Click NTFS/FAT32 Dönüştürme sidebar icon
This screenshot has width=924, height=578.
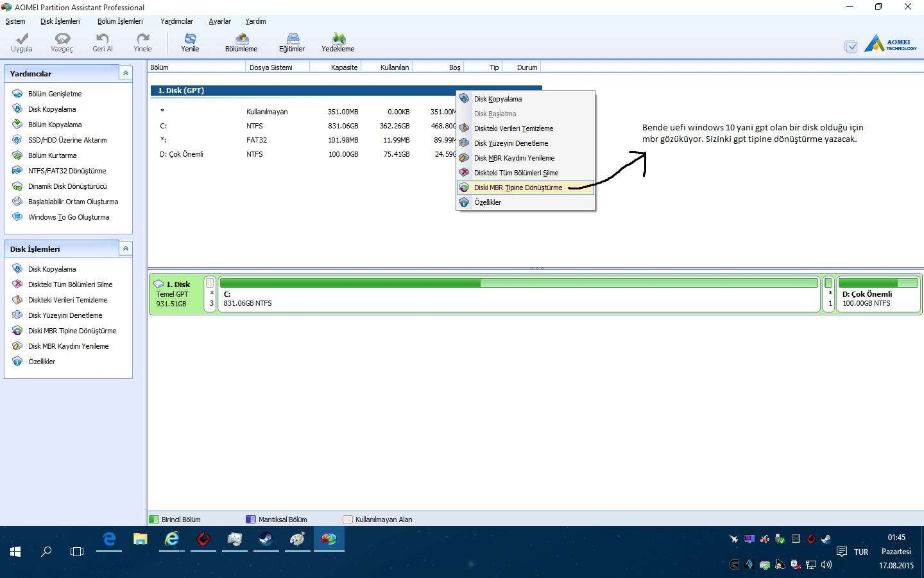pos(17,171)
